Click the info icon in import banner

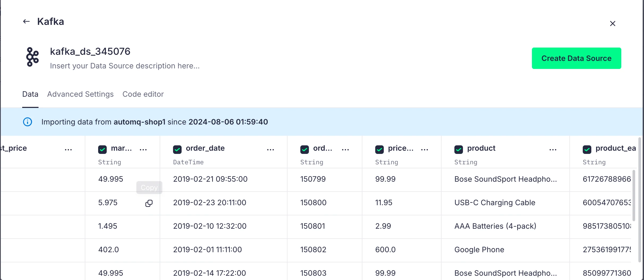coord(28,122)
